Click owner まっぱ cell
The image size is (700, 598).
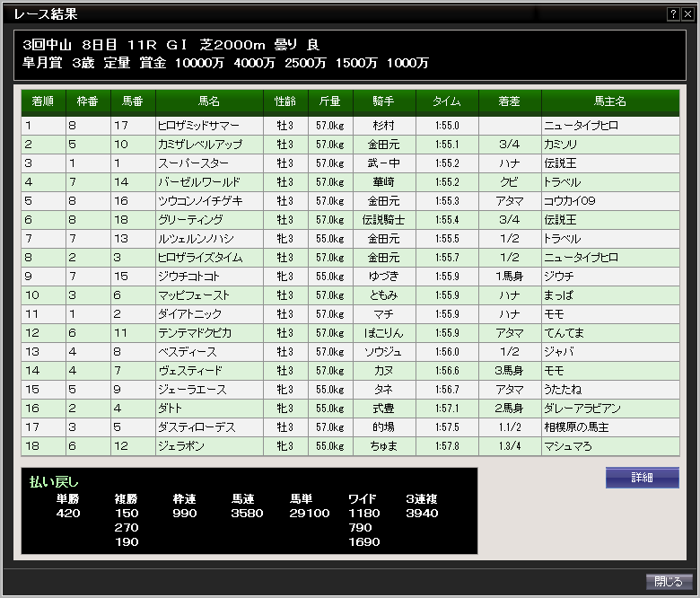610,295
